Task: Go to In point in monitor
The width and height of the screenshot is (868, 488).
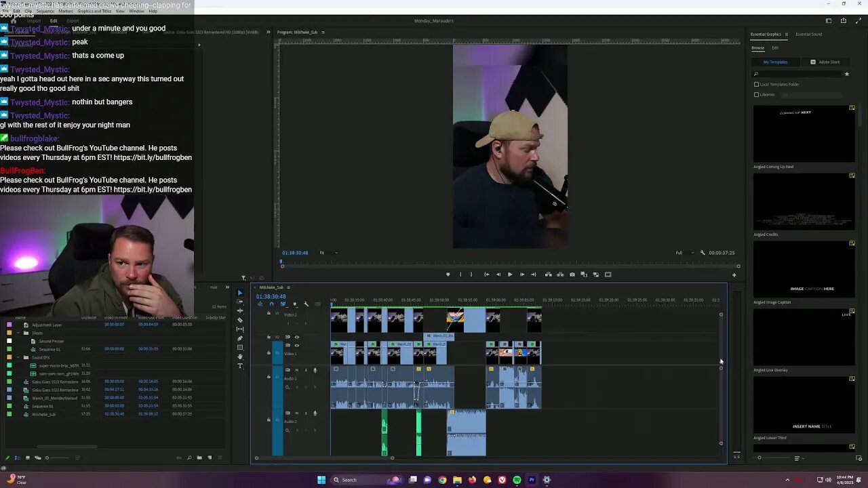Action: (x=486, y=274)
